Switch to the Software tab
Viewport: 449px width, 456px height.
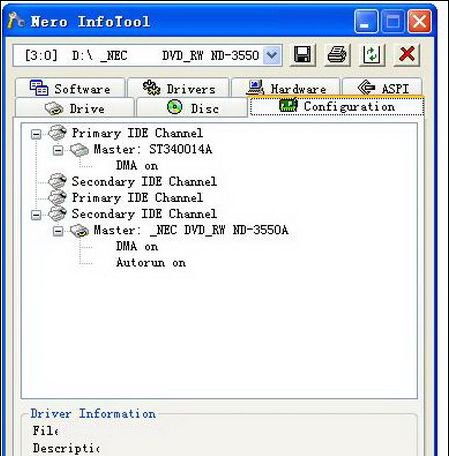coord(70,89)
